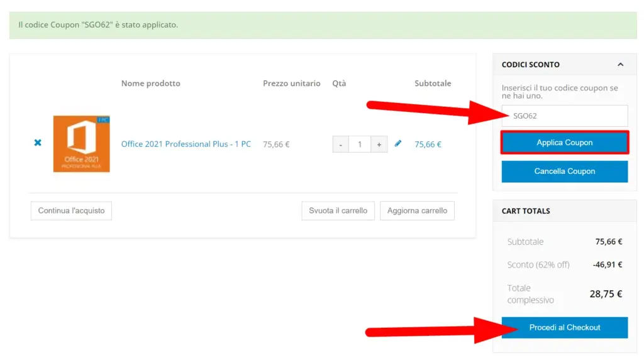Image resolution: width=644 pixels, height=358 pixels.
Task: Select the Sconto (62% off) label
Action: pos(538,265)
